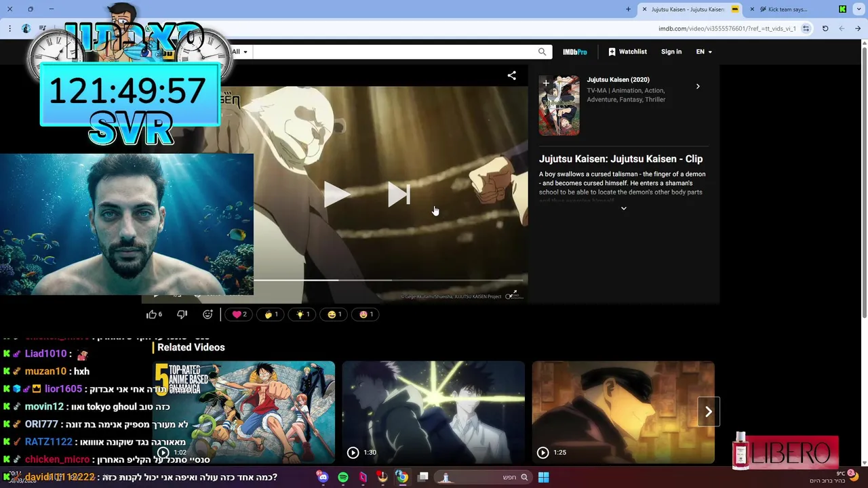Open the browser profile avatar
This screenshot has height=488, width=868.
pyautogui.click(x=26, y=28)
